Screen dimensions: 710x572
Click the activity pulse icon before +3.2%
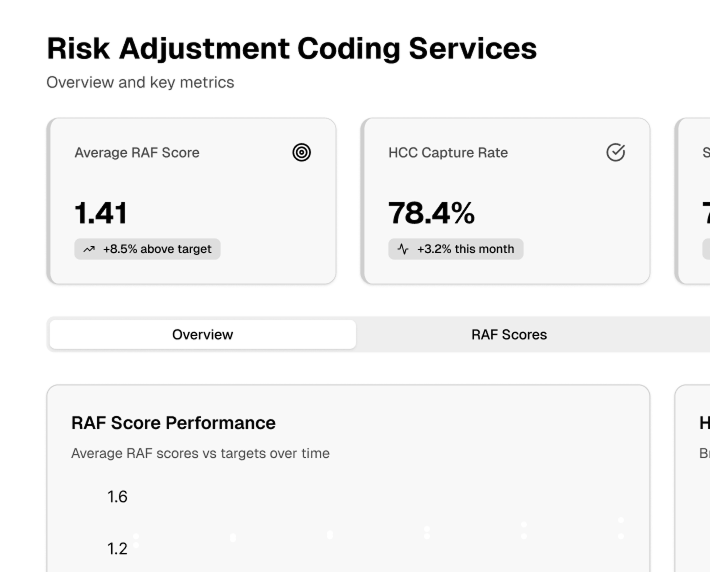403,249
